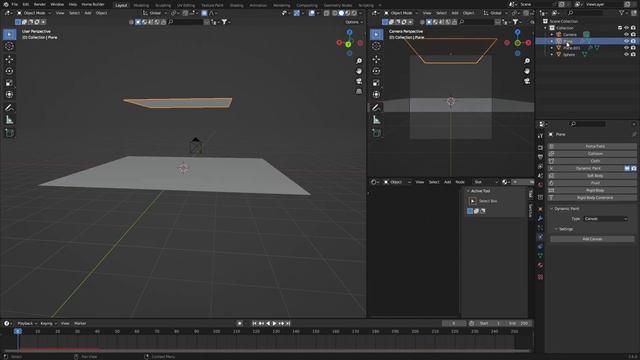
Task: Click blue Z axis on left viewport gizmo
Action: pos(349,32)
